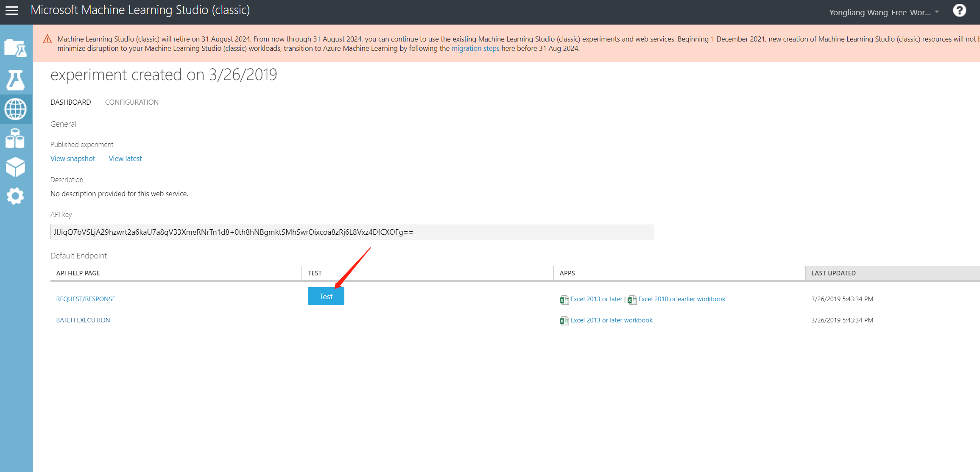Open the hamburger navigation menu
980x472 pixels.
click(x=12, y=11)
